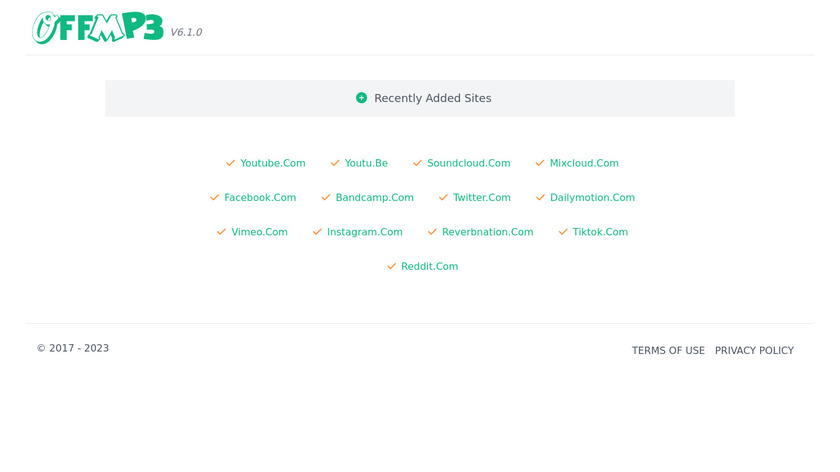Click the checkmark icon beside Youtu.Be
Image resolution: width=840 pixels, height=472 pixels.
[335, 163]
